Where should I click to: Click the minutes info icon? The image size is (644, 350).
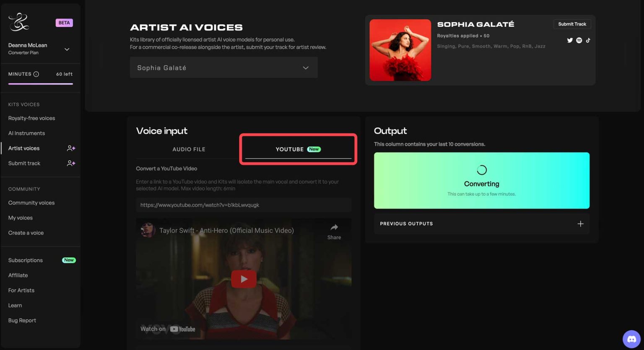pos(36,74)
